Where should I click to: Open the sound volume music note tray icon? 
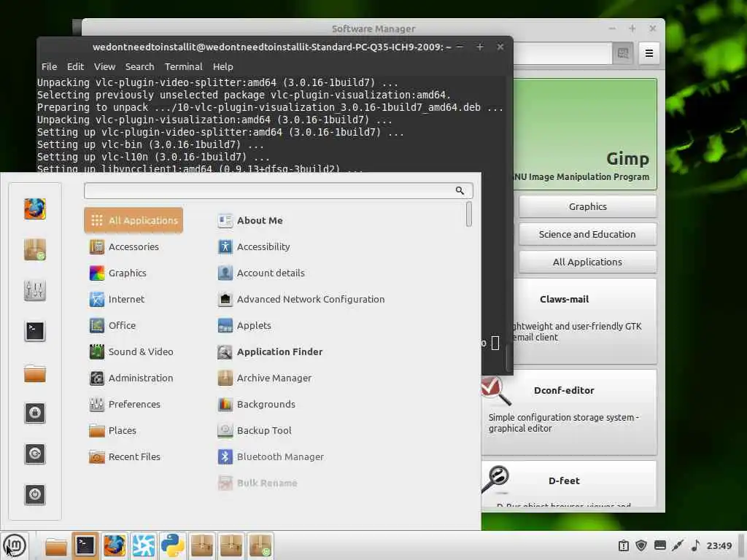695,545
